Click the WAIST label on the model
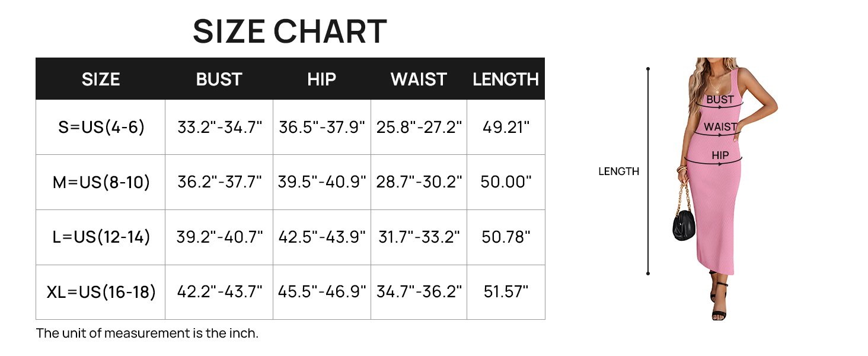The height and width of the screenshot is (356, 868). coord(720,127)
